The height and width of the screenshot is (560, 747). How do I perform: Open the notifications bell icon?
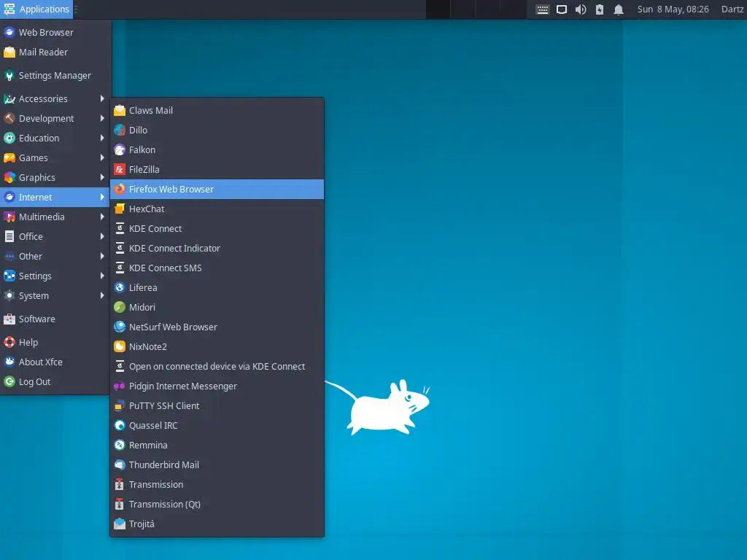click(x=619, y=9)
